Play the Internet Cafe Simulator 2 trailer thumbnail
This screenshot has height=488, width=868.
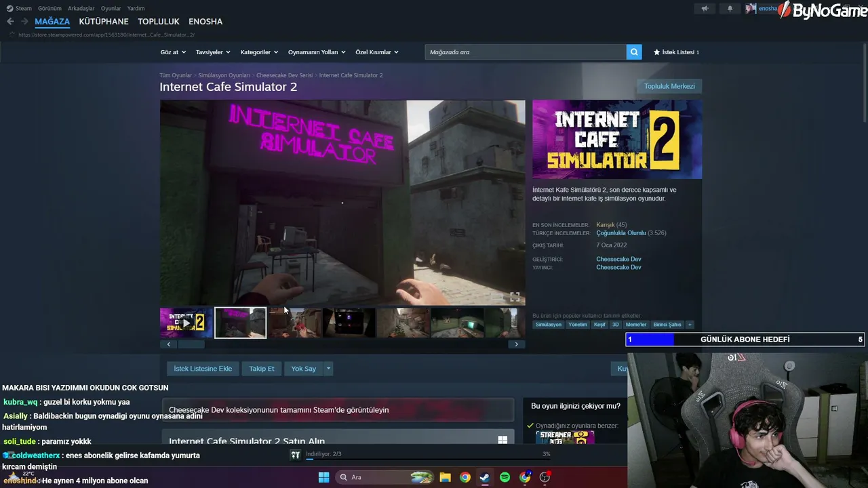click(x=186, y=323)
